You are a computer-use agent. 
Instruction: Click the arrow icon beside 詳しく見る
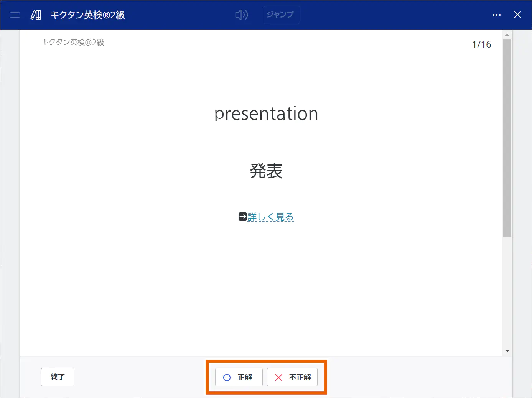(x=242, y=217)
